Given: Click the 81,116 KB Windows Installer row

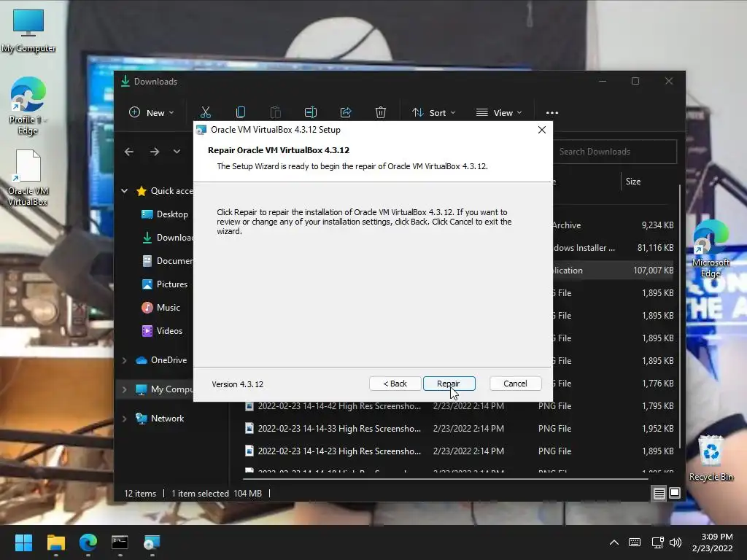Looking at the screenshot, I should (x=614, y=248).
